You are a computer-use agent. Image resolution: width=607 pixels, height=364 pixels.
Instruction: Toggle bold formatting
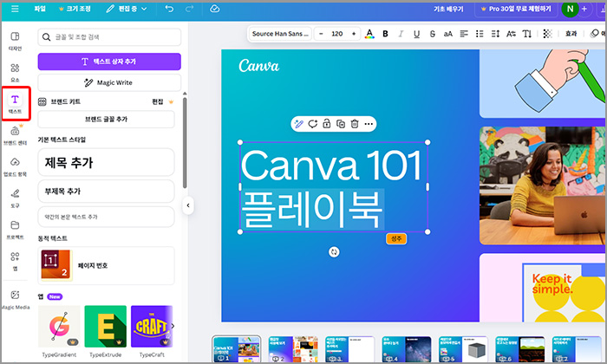(x=385, y=34)
